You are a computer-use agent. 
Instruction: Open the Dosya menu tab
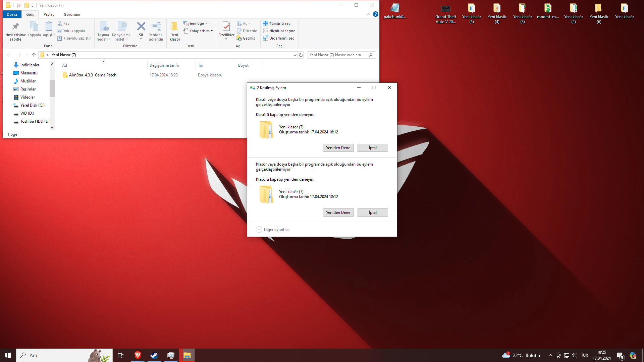12,14
